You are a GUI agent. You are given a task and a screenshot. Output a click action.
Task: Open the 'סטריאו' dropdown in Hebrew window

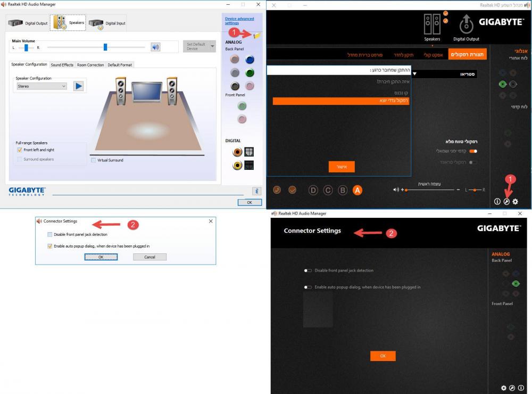click(x=444, y=74)
